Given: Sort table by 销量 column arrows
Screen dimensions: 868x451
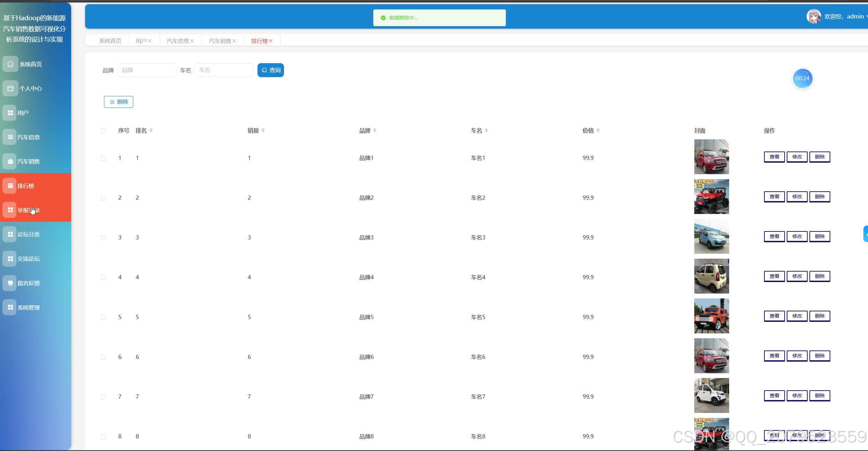Looking at the screenshot, I should click(x=263, y=131).
